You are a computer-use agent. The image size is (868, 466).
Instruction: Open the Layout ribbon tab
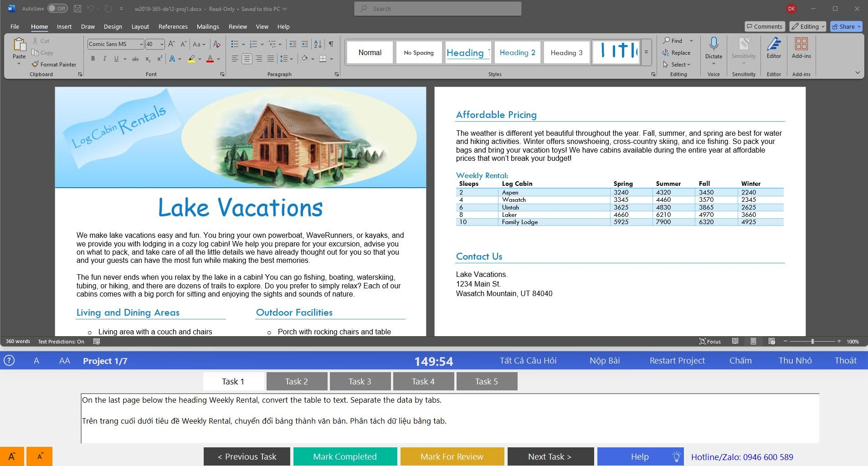[x=140, y=26]
